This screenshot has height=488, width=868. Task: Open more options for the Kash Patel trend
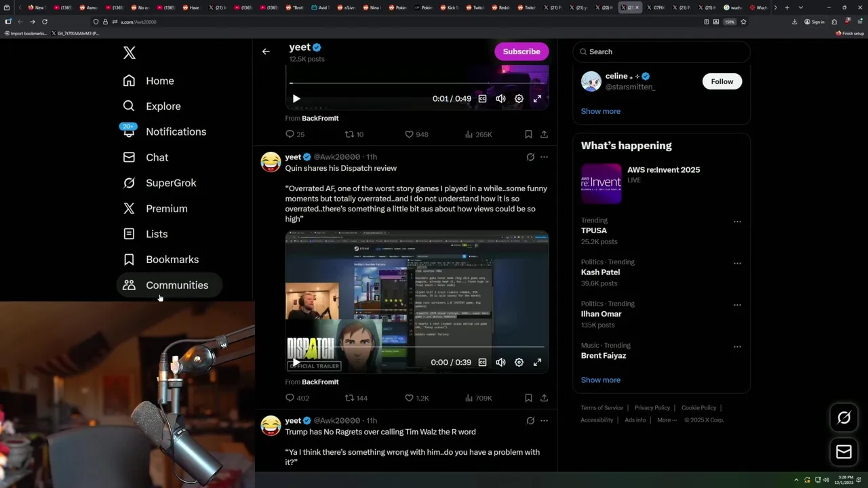pyautogui.click(x=737, y=263)
